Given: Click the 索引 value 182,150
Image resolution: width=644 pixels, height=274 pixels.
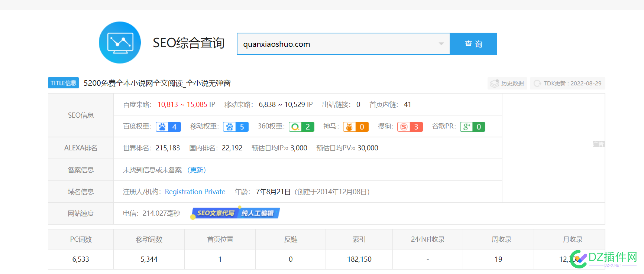Looking at the screenshot, I should (359, 259).
